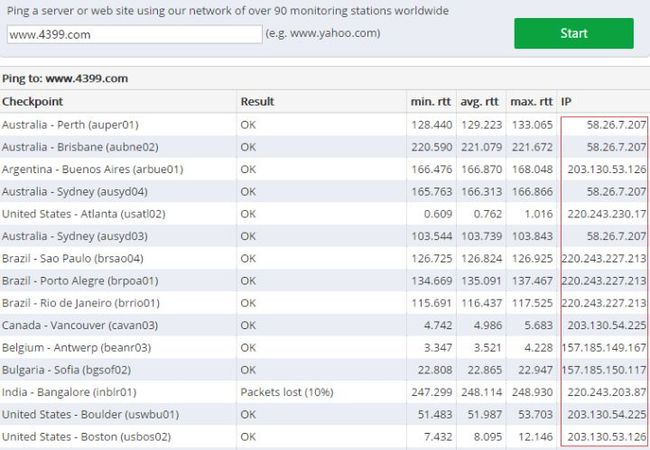Click the Brazil - Sao Paulo (brsao04) entry
Image resolution: width=650 pixels, height=450 pixels.
point(73,259)
